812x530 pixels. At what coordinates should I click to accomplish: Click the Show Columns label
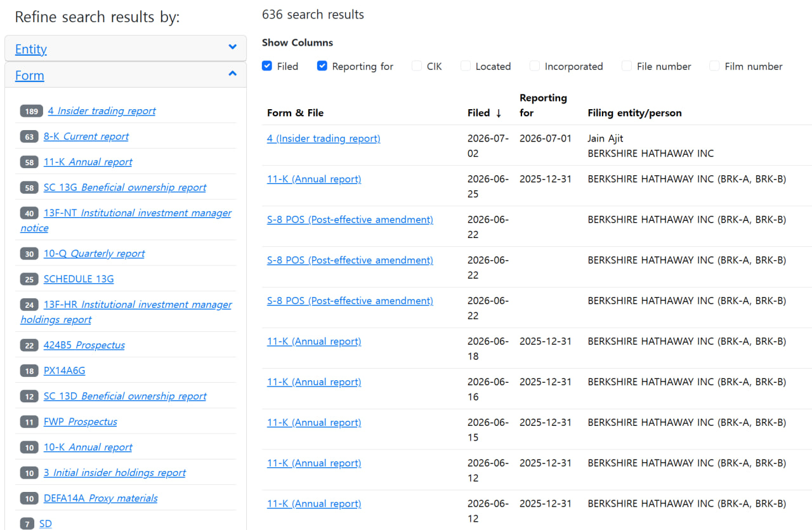pos(298,43)
